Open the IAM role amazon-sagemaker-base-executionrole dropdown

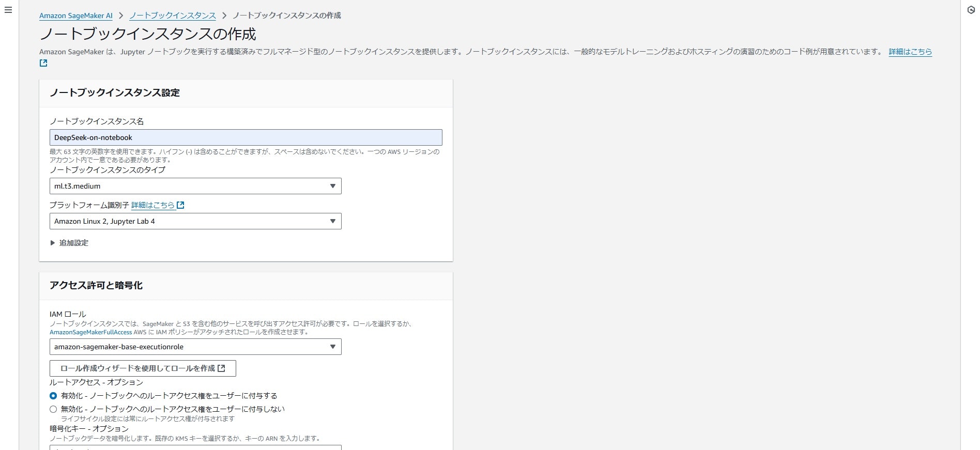[x=195, y=347]
